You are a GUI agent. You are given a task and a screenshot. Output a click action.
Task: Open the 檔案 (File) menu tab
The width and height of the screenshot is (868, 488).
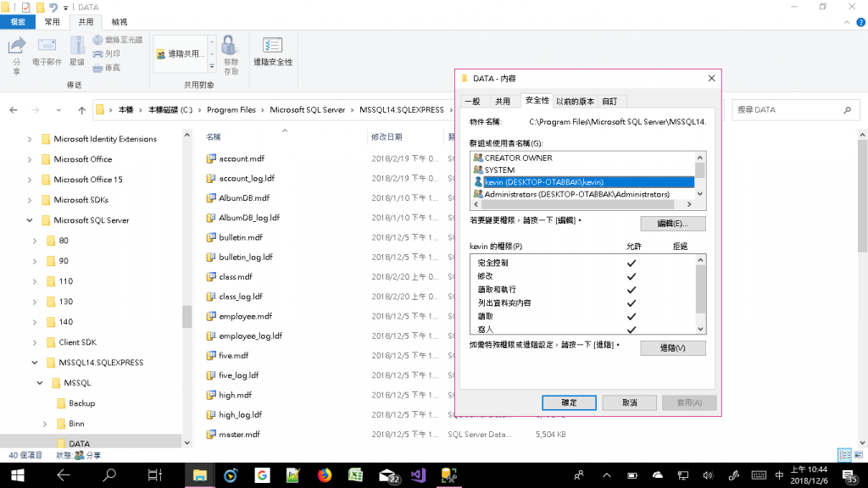(18, 22)
